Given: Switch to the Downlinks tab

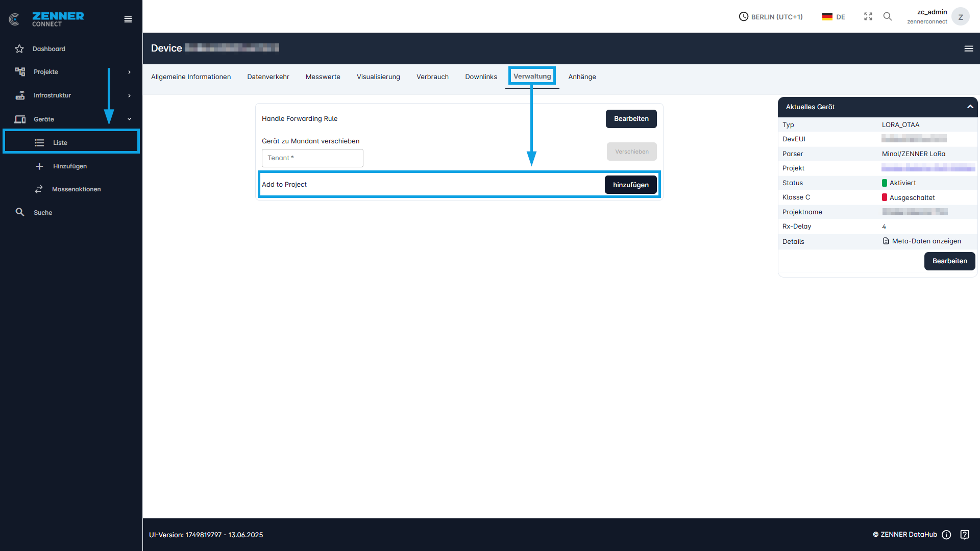Looking at the screenshot, I should (481, 77).
